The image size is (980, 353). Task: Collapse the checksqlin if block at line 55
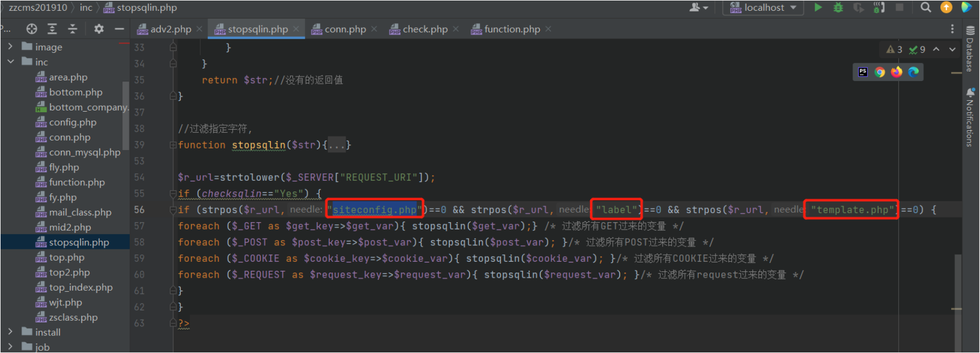(x=173, y=194)
